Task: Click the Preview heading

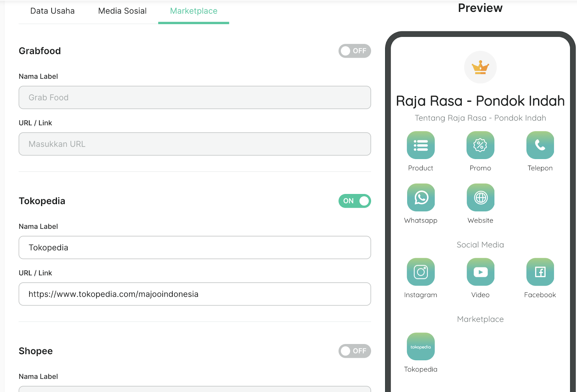Action: point(480,8)
